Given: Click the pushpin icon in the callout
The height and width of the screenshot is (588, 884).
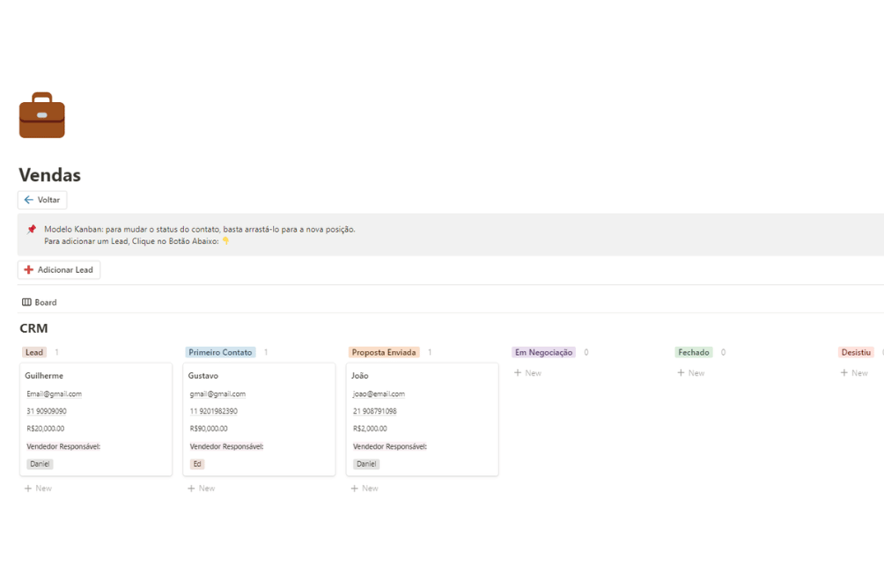Looking at the screenshot, I should tap(32, 230).
